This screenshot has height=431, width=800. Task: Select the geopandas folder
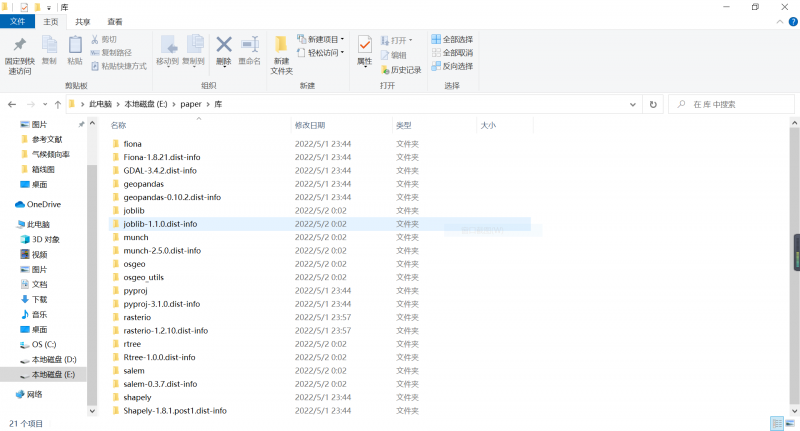pyautogui.click(x=143, y=184)
